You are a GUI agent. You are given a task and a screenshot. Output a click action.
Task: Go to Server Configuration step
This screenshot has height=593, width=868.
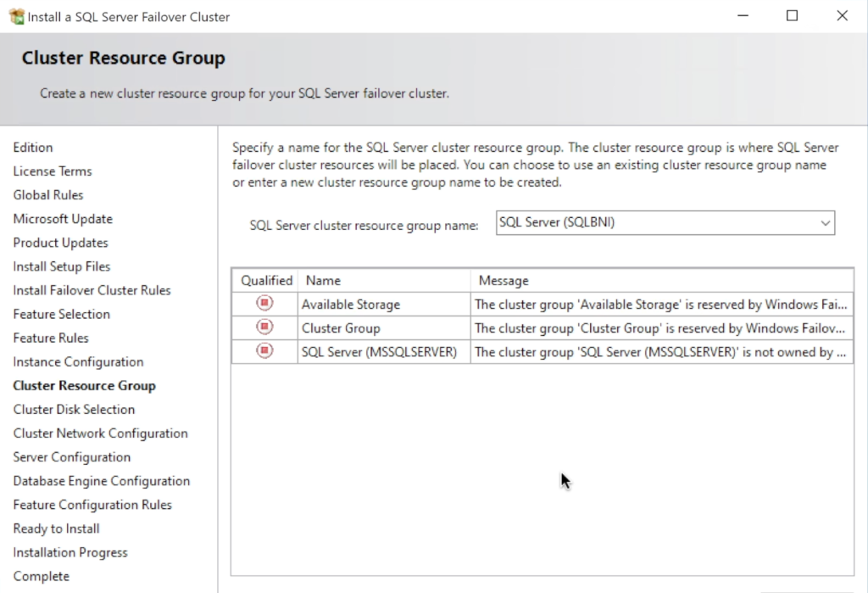coord(72,457)
